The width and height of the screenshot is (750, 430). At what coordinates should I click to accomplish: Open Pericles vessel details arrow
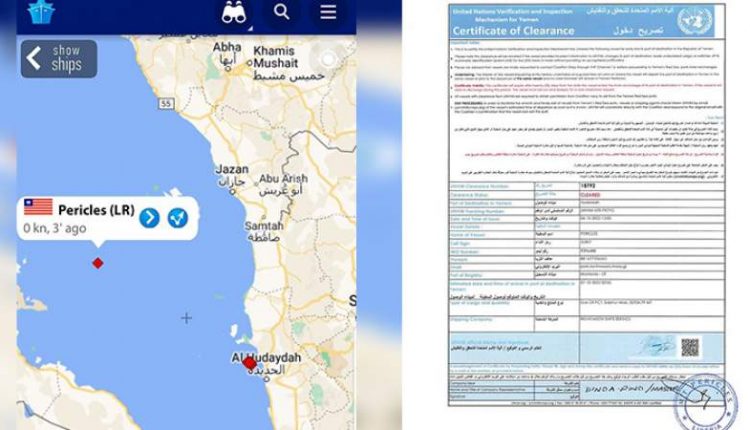point(149,217)
